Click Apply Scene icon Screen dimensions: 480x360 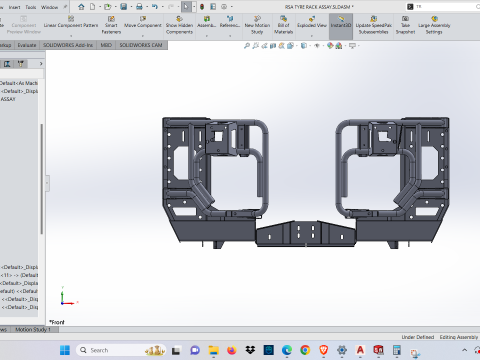[x=339, y=46]
